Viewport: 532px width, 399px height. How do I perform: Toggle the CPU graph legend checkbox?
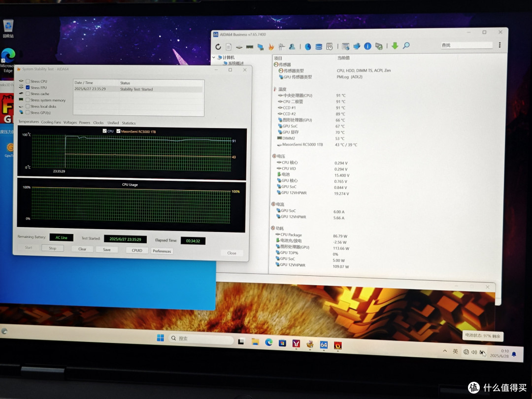pyautogui.click(x=104, y=131)
